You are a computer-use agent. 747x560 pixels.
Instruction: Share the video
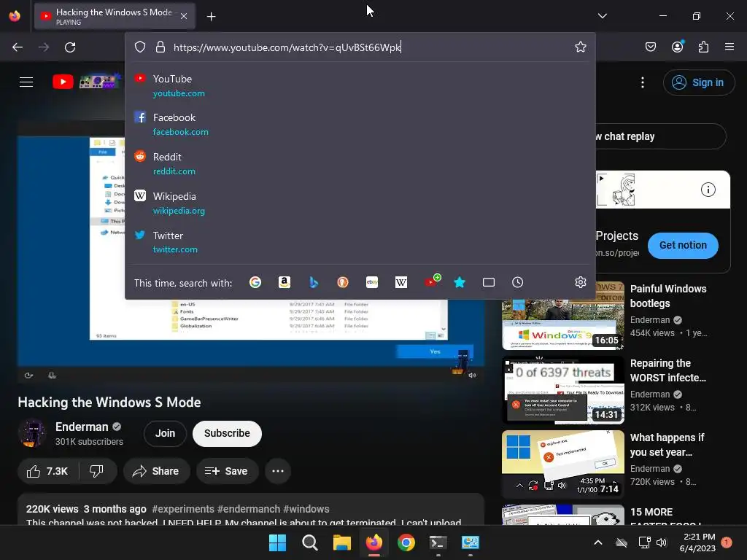click(x=156, y=471)
